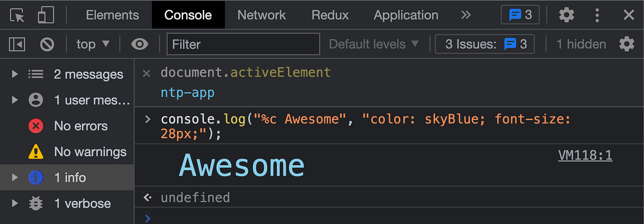644x224 pixels.
Task: Expand the 1 user messages group
Action: tap(15, 100)
